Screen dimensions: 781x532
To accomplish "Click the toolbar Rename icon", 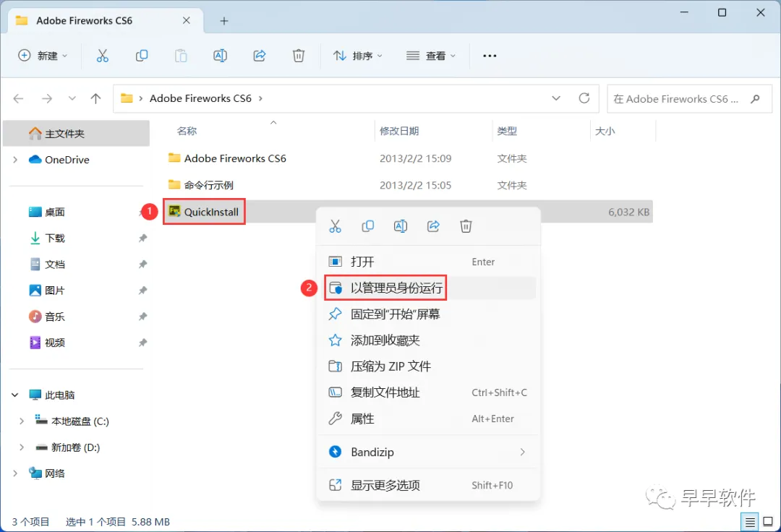I will pyautogui.click(x=220, y=56).
